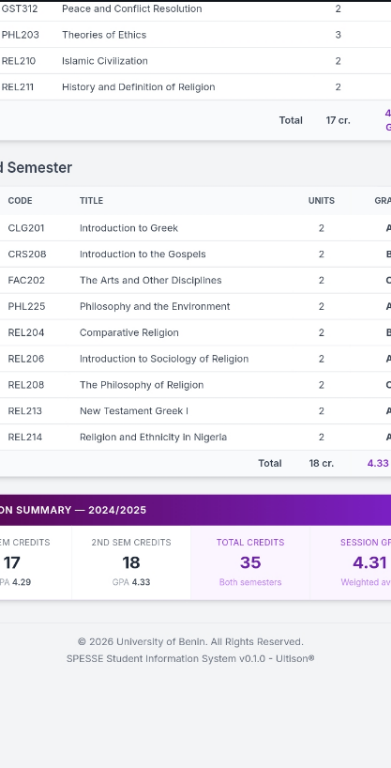The height and width of the screenshot is (768, 391).
Task: Select the Introduction to Greek row
Action: tap(196, 228)
